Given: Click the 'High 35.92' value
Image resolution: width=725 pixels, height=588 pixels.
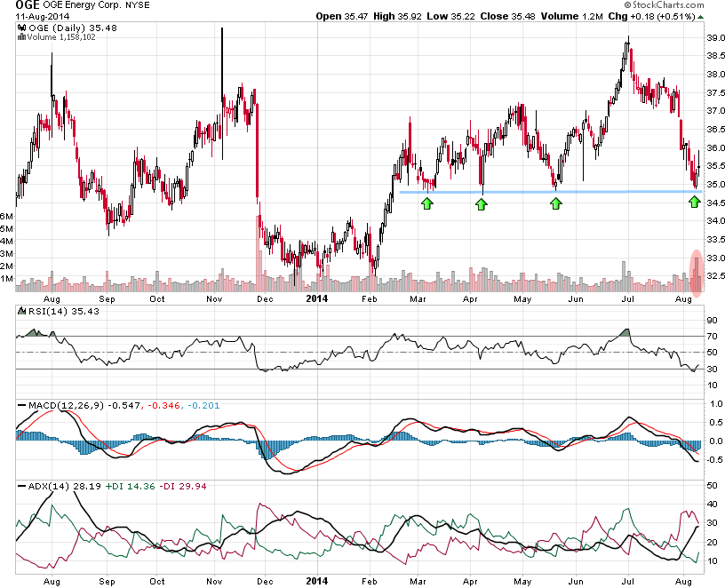Looking at the screenshot, I should 397,16.
